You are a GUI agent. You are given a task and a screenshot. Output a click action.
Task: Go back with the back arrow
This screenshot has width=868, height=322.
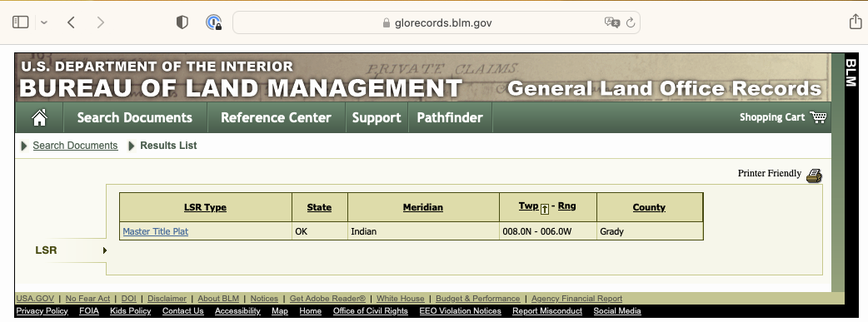(x=71, y=22)
